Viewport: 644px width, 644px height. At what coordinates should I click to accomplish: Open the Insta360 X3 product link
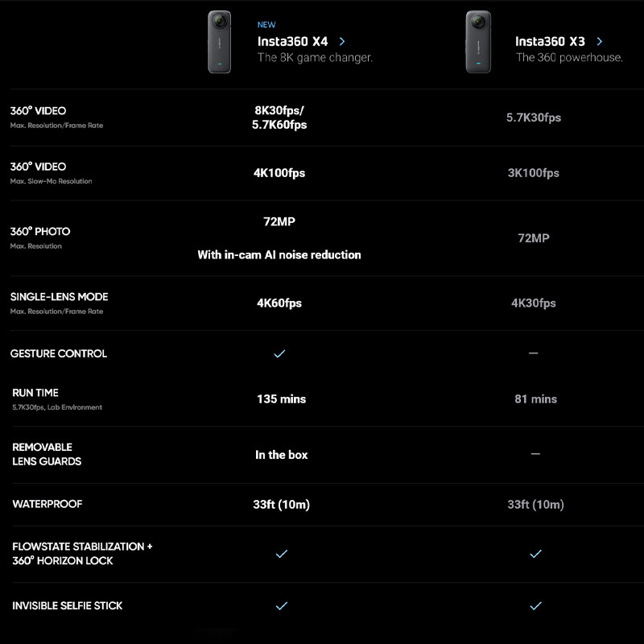(550, 41)
